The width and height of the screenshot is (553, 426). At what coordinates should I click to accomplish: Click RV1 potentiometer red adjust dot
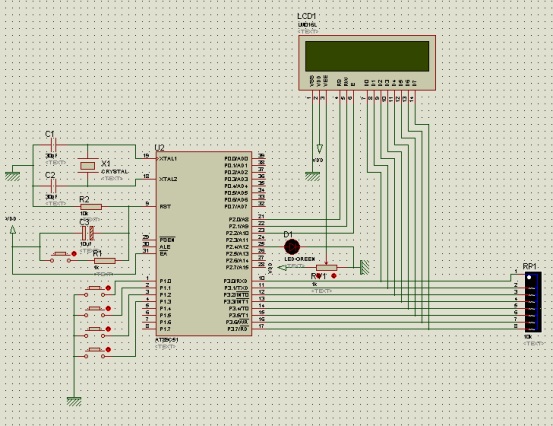(x=334, y=276)
